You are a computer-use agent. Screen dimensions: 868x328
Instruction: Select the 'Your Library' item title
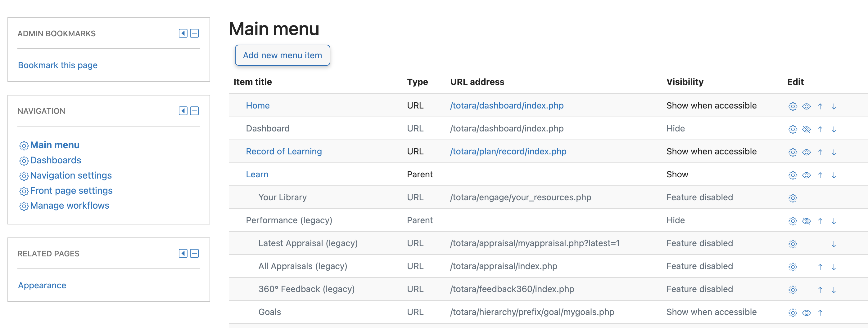283,197
